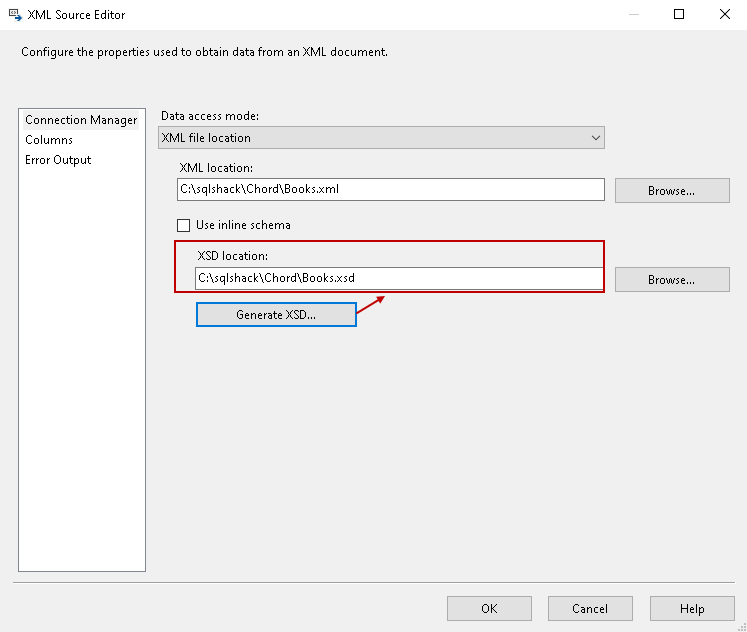The width and height of the screenshot is (747, 632).
Task: Enable the Use inline schema checkbox
Action: [184, 225]
